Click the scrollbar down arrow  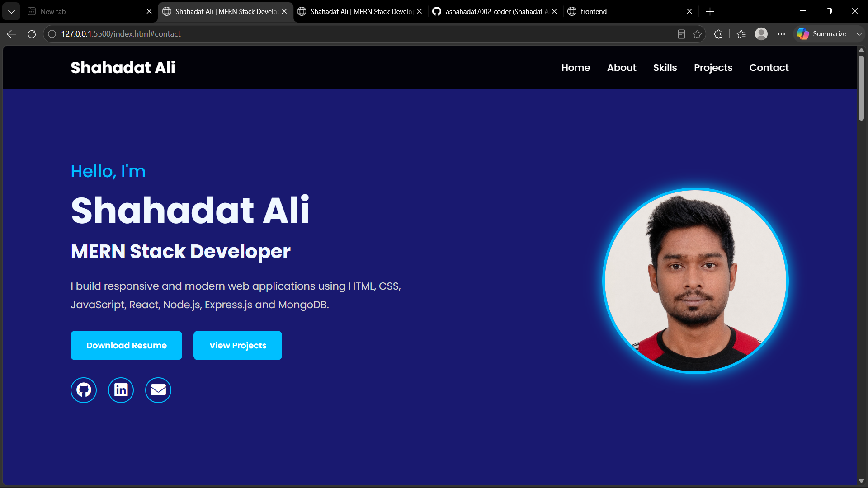click(861, 481)
